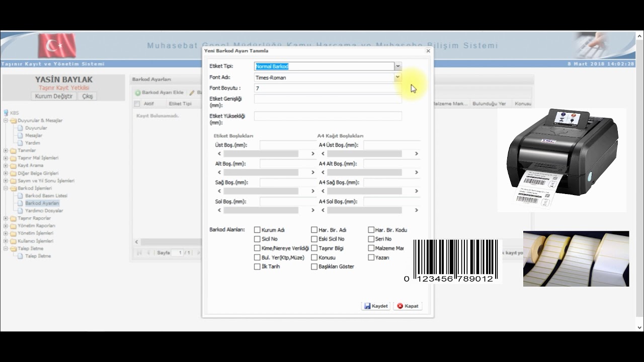Check the Eski Sicil No checkbox

[x=314, y=239]
